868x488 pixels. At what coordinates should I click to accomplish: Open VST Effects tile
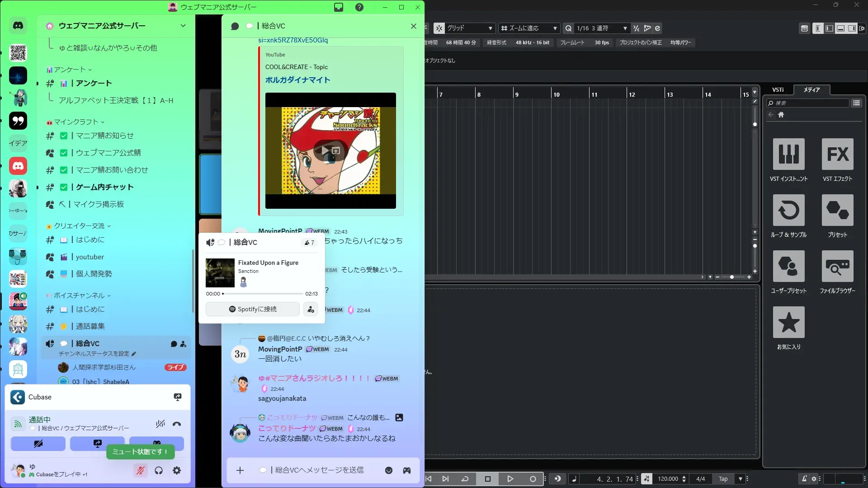tap(837, 154)
